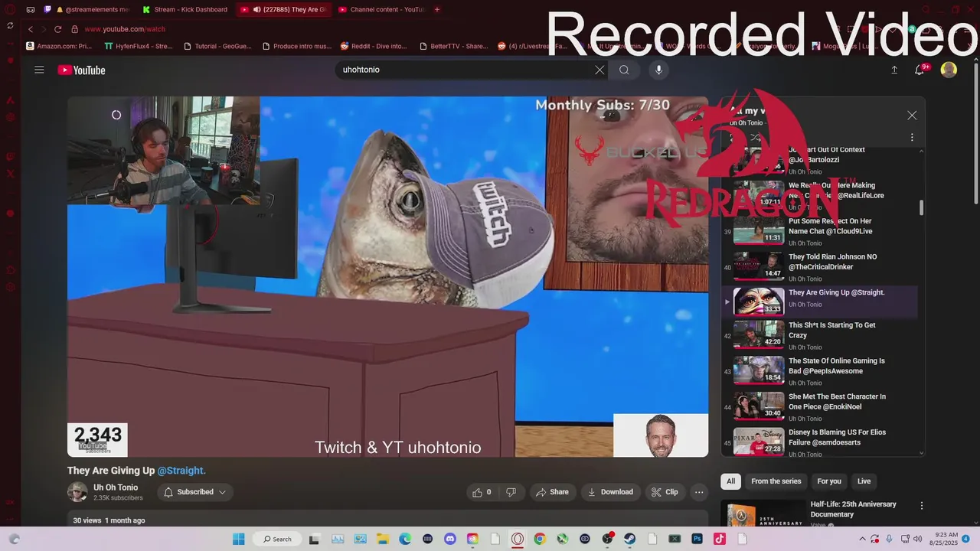This screenshot has height=551, width=980.
Task: Download the video
Action: pos(610,492)
